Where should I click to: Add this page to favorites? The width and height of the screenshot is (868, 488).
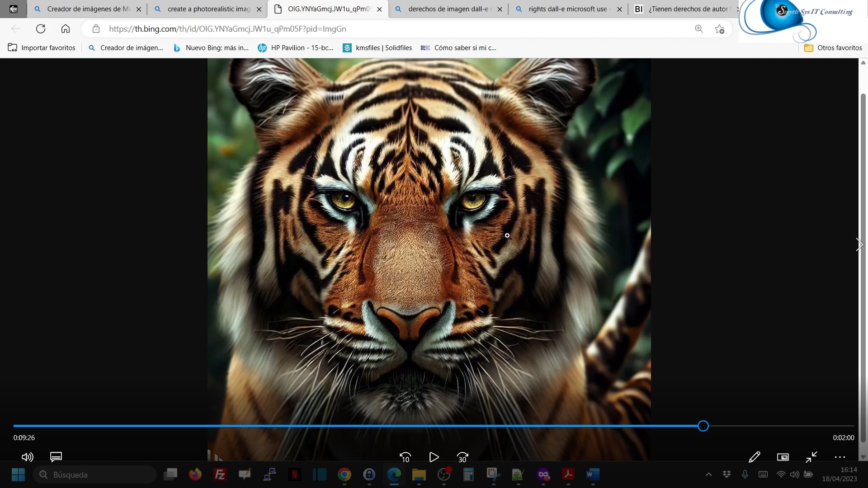point(719,29)
